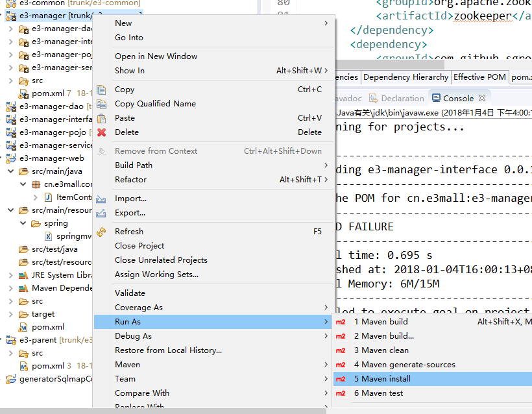Switch to Dependency Hierarchy tab
The width and height of the screenshot is (532, 414).
(405, 77)
